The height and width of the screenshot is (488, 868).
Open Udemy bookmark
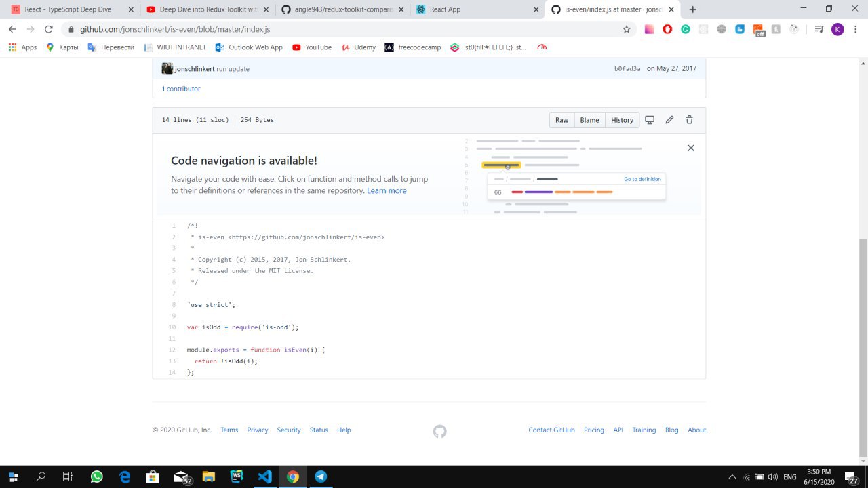click(x=358, y=47)
